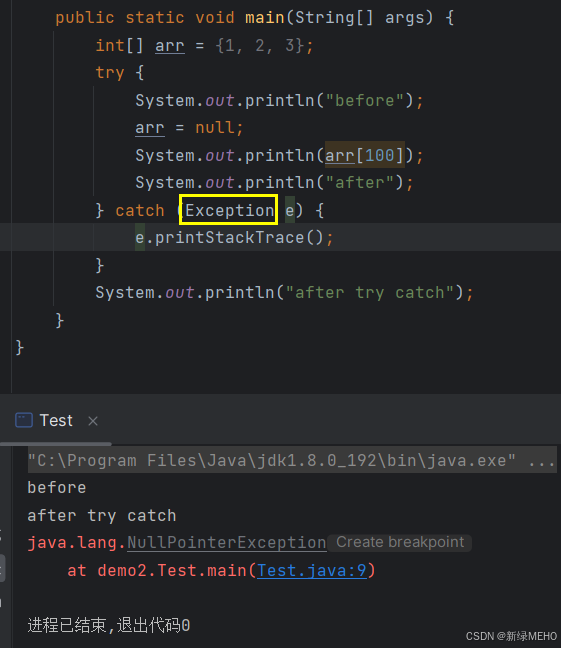Click the NullPointerException link in console
The image size is (561, 648).
pos(227,543)
